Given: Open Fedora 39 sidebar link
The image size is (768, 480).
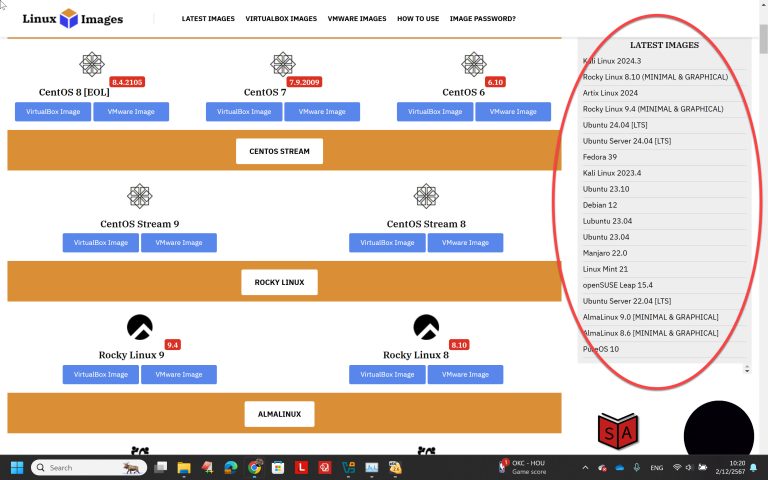Looking at the screenshot, I should [600, 157].
